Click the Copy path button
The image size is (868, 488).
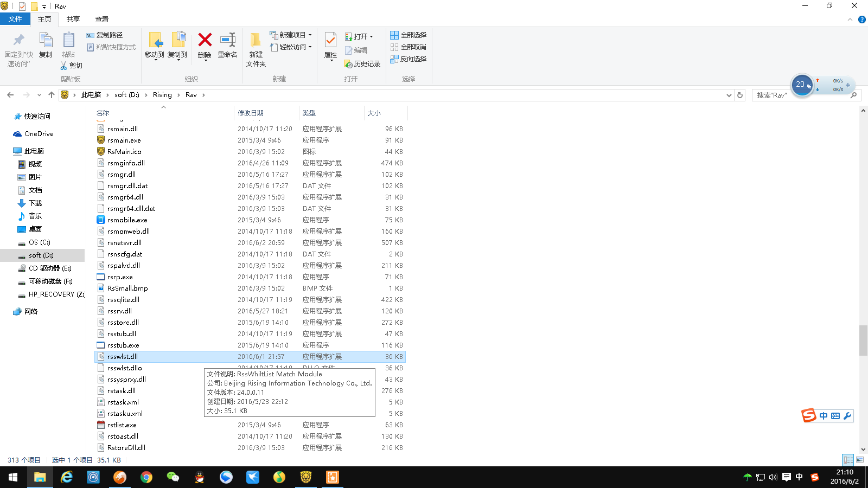[x=105, y=35]
